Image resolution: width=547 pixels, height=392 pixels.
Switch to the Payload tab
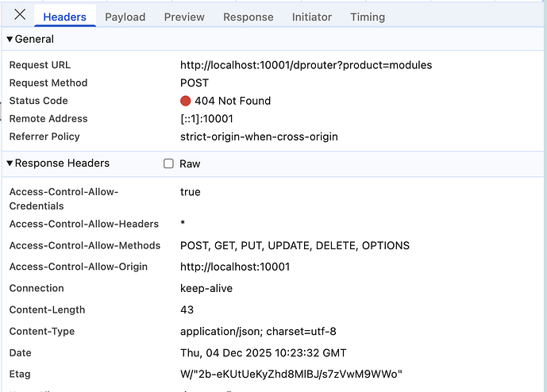pyautogui.click(x=125, y=17)
